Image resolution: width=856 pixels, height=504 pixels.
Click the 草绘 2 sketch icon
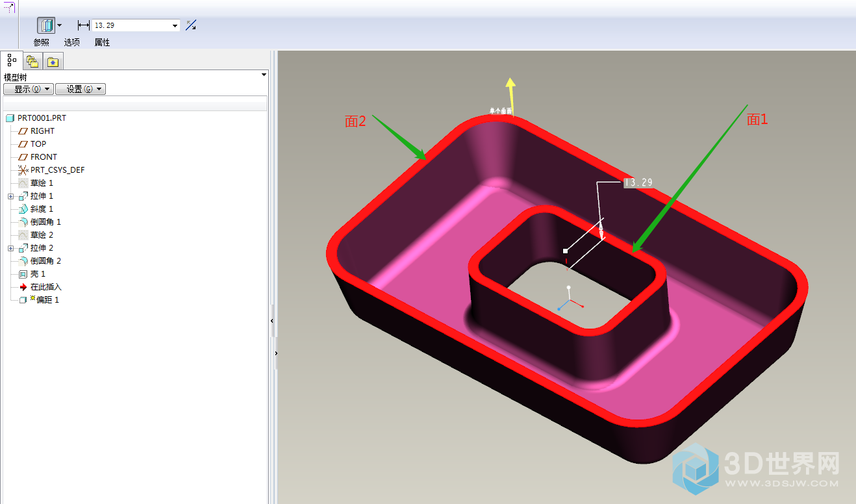(23, 235)
